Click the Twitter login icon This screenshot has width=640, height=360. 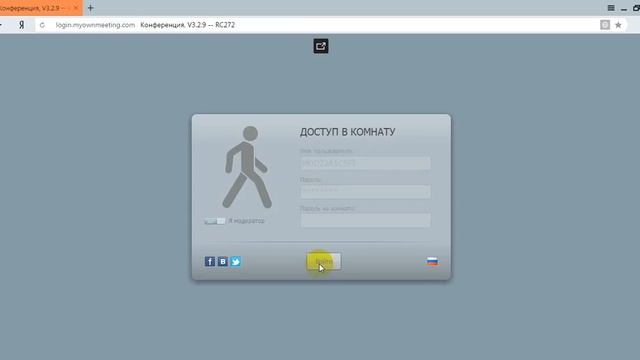tap(236, 261)
